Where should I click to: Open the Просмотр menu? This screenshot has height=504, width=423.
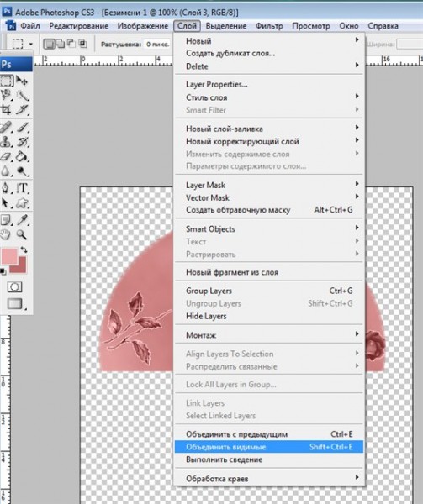point(311,26)
